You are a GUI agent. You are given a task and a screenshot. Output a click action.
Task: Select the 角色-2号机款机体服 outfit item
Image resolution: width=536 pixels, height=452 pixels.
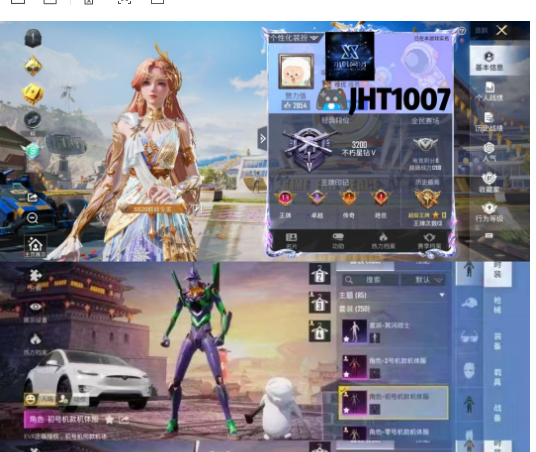tap(394, 367)
